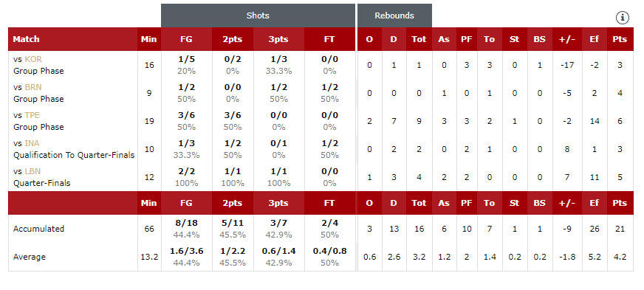This screenshot has height=290, width=644.
Task: Open the BRN team link
Action: point(32,87)
